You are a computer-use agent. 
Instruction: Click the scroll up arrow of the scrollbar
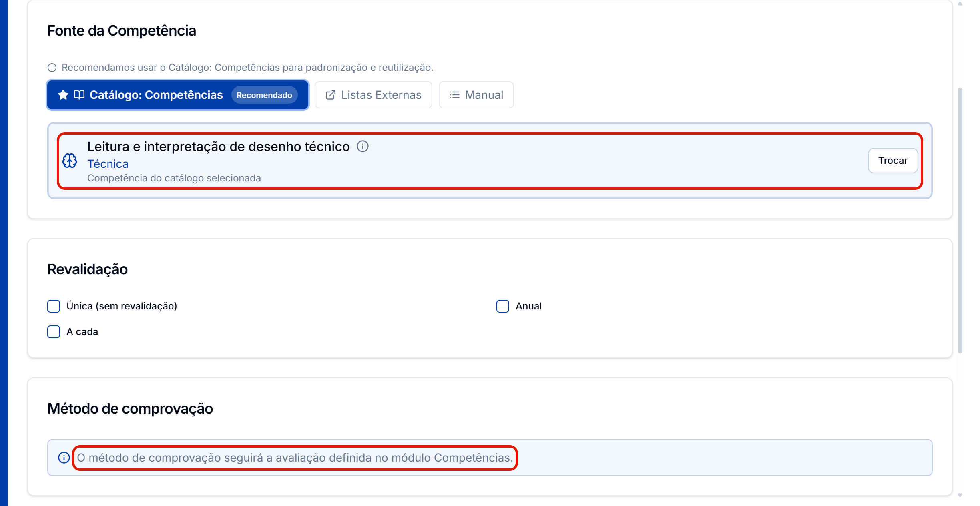tap(960, 4)
